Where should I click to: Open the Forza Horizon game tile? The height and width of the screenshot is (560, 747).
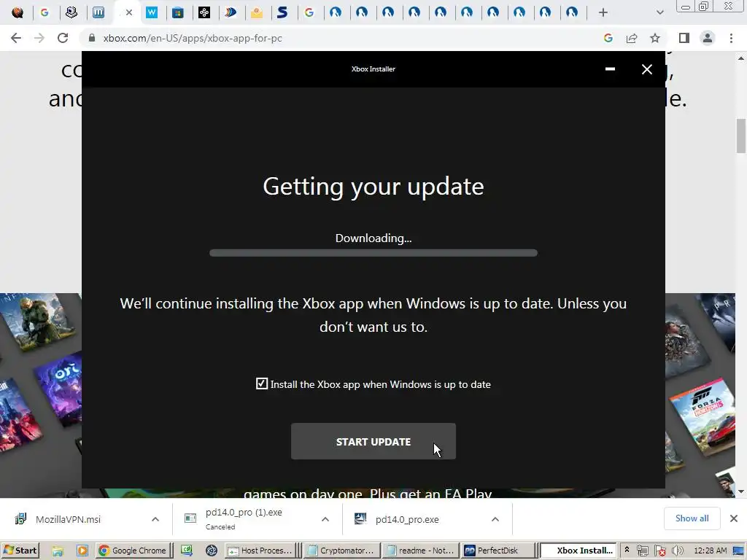[x=703, y=418]
